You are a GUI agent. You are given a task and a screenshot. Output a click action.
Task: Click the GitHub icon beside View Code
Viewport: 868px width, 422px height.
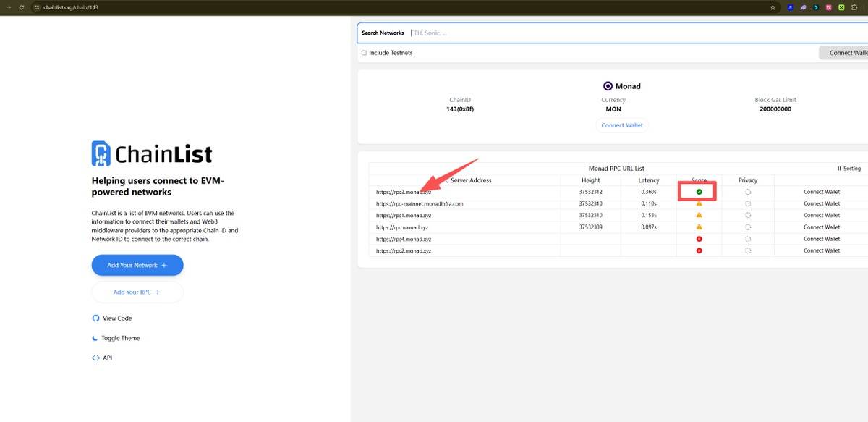(95, 318)
